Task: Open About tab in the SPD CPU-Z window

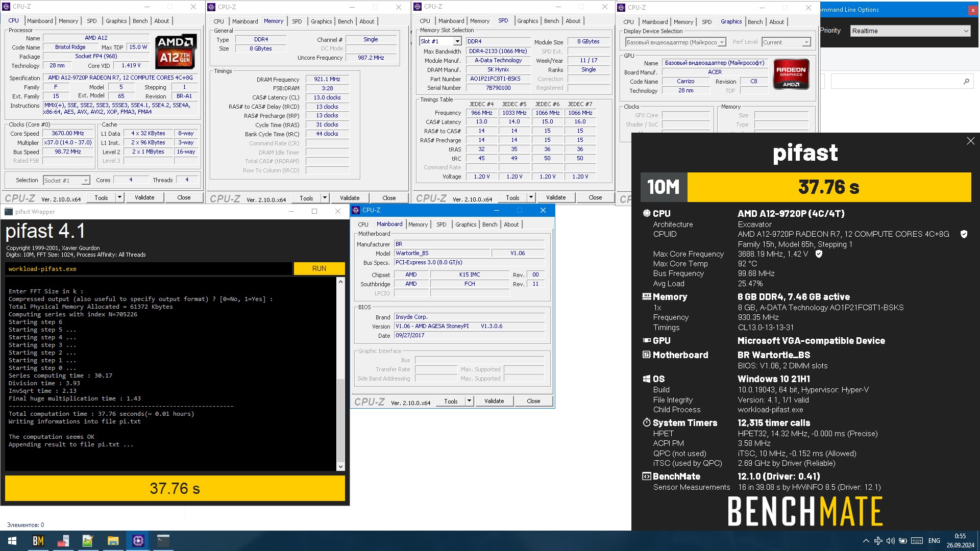Action: click(573, 21)
